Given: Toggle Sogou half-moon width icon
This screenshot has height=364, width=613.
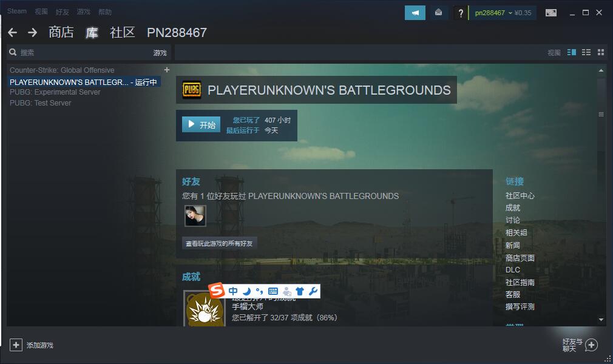Looking at the screenshot, I should [246, 291].
